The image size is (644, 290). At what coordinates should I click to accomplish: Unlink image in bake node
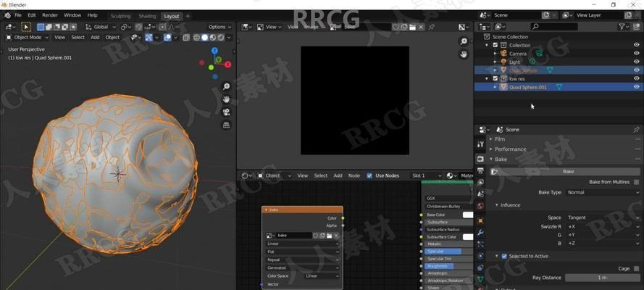(336, 236)
